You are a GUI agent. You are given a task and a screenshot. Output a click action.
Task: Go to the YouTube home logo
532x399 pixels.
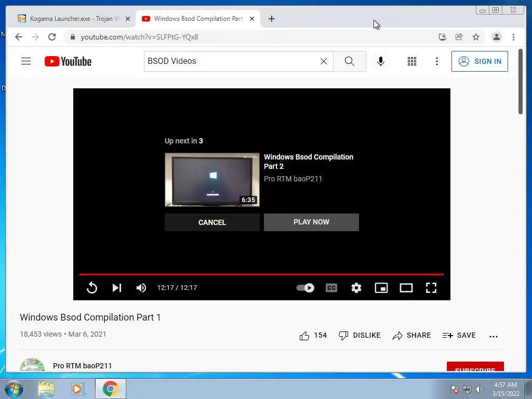click(68, 61)
